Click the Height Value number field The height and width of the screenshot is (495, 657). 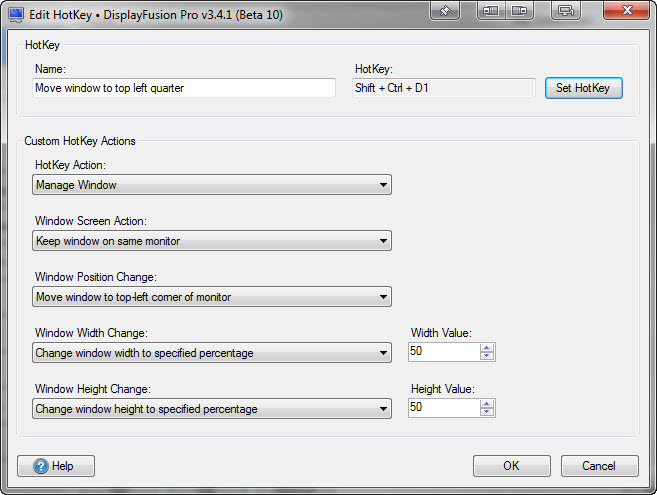click(x=444, y=408)
